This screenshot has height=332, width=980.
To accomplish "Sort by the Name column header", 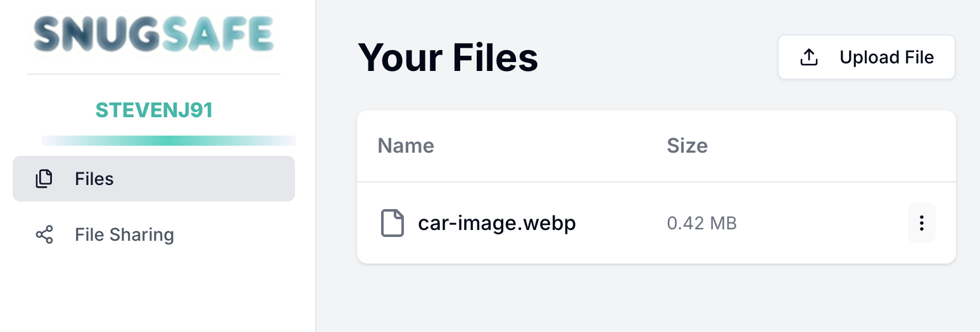I will tap(406, 146).
